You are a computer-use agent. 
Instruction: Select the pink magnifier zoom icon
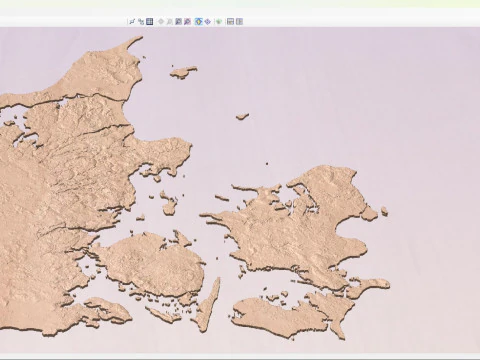point(187,22)
